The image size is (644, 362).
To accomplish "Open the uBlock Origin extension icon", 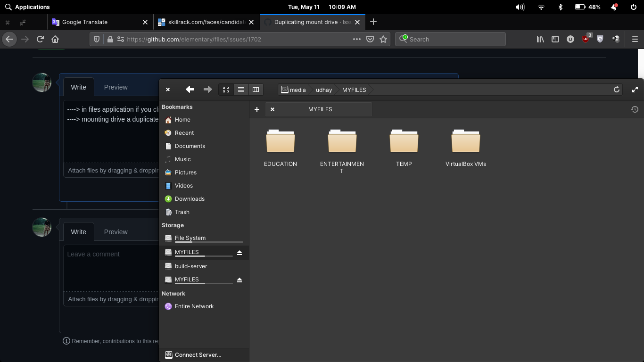I will tap(586, 39).
